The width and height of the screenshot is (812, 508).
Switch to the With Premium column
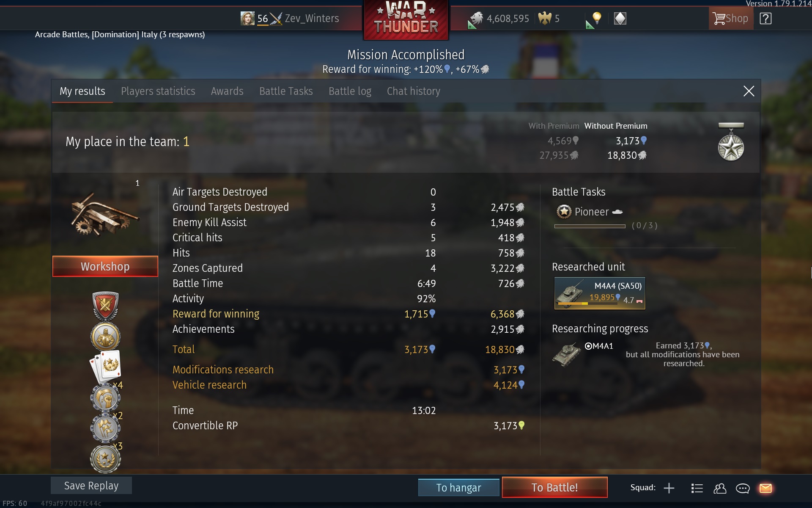[554, 126]
